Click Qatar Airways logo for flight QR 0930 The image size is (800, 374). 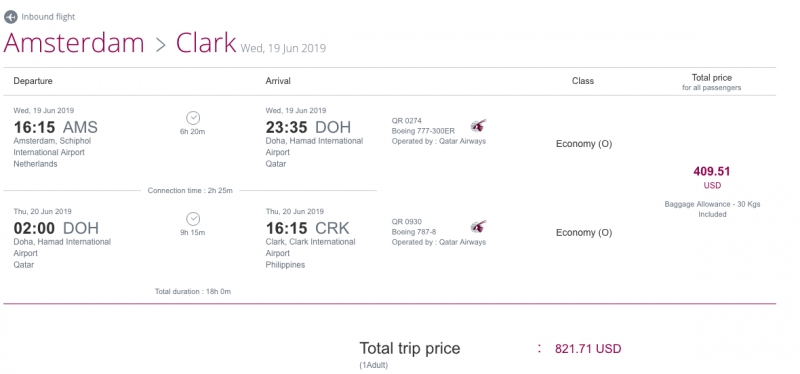pyautogui.click(x=478, y=227)
